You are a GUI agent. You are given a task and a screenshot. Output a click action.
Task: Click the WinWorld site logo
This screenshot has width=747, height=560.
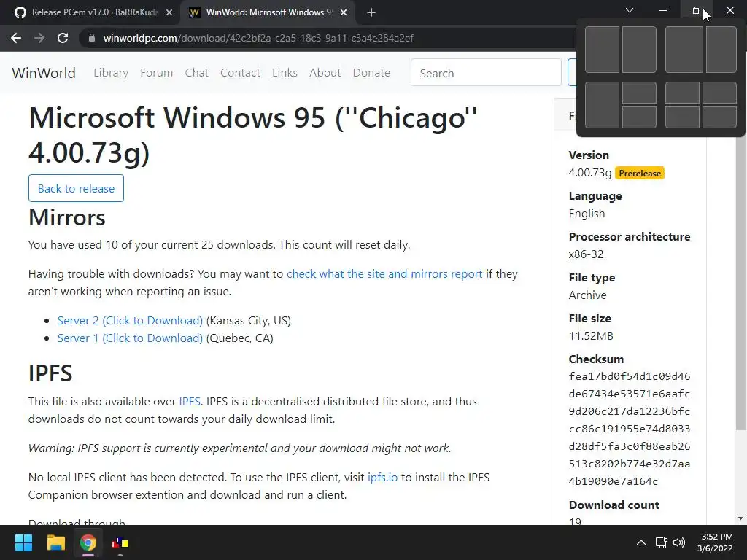(44, 73)
